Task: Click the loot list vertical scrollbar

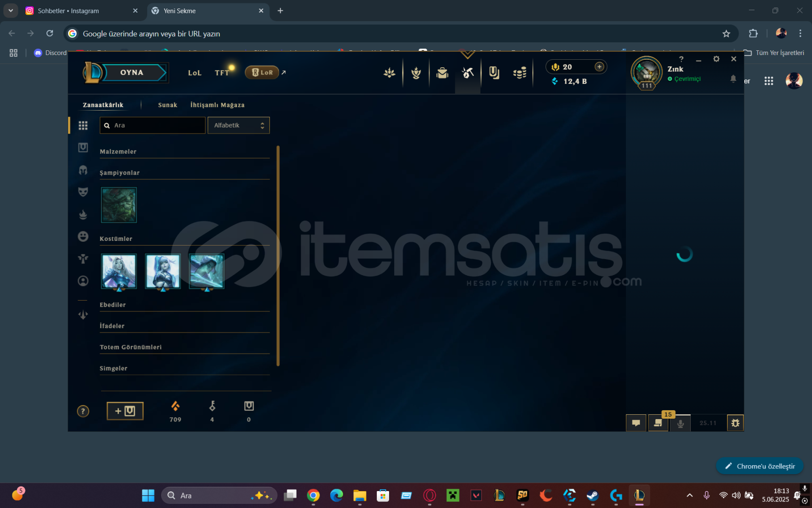Action: 278,256
